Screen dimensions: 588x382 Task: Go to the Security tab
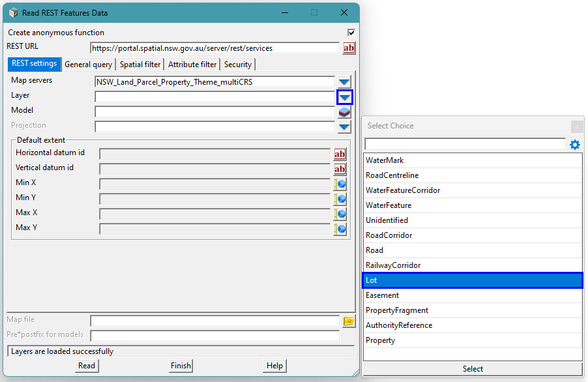coord(237,65)
